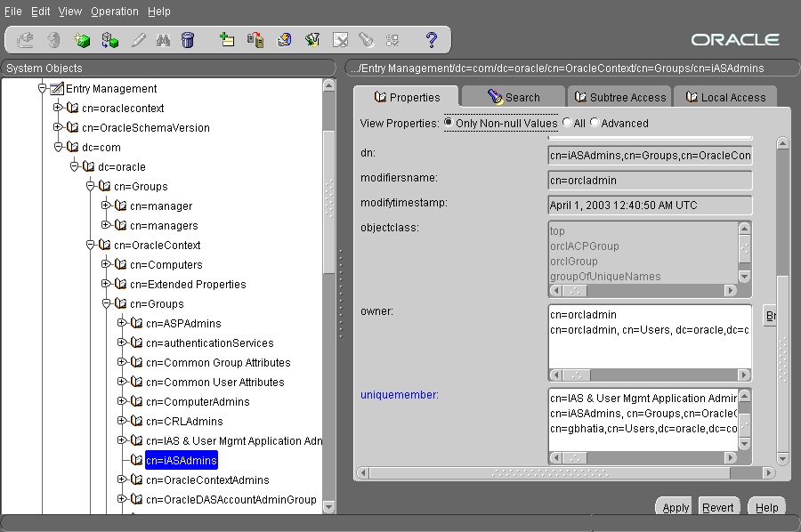
Task: Click the modifiersname field
Action: pos(650,181)
